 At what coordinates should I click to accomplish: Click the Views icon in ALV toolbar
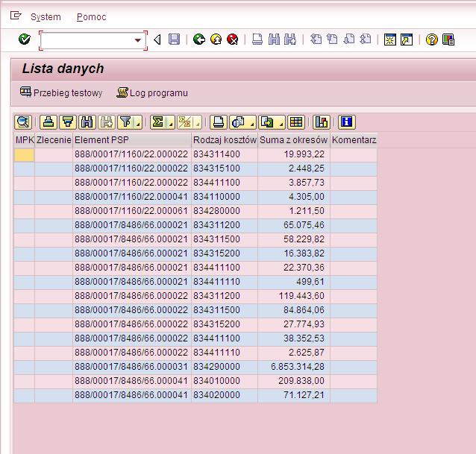[x=239, y=122]
